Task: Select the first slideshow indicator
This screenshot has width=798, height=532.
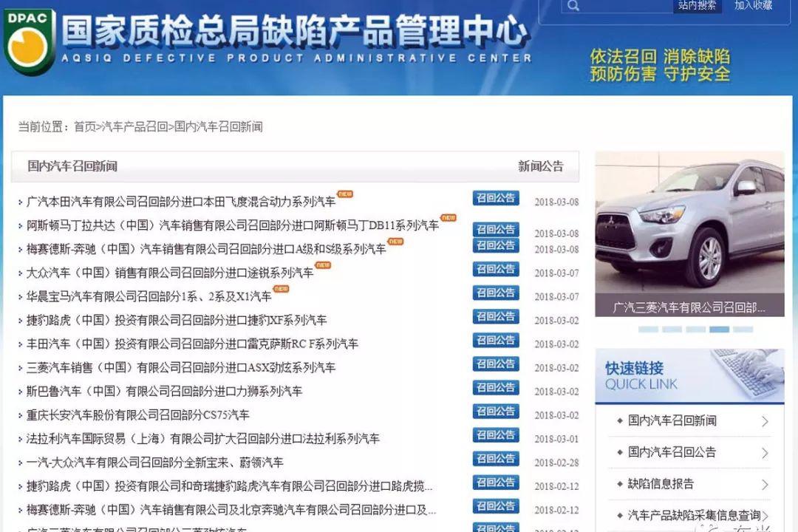Action: click(x=649, y=330)
